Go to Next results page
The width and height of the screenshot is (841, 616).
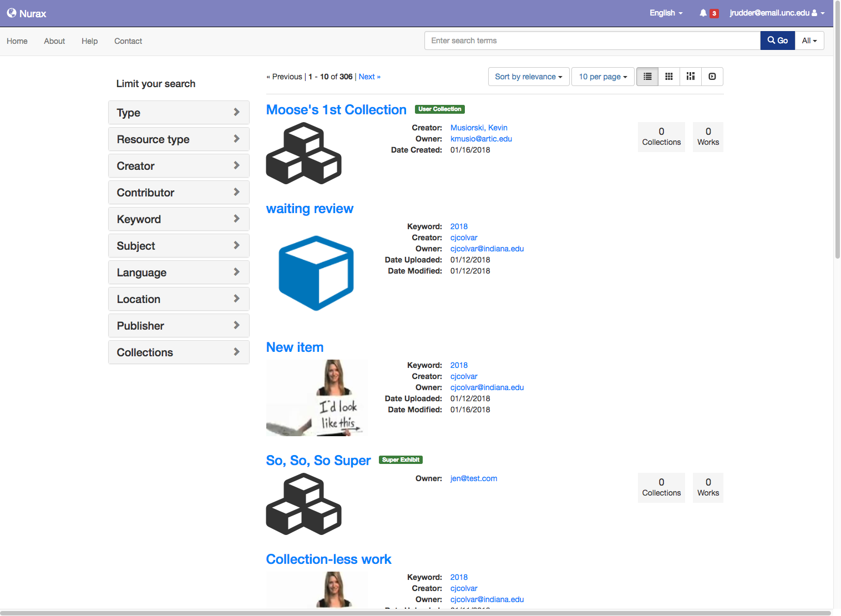pos(369,77)
